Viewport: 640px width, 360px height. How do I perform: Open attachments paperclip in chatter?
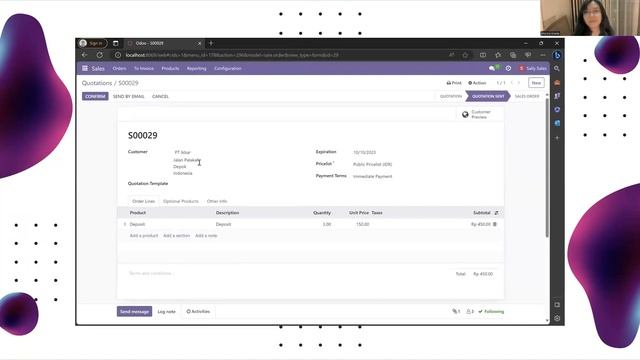pos(456,311)
